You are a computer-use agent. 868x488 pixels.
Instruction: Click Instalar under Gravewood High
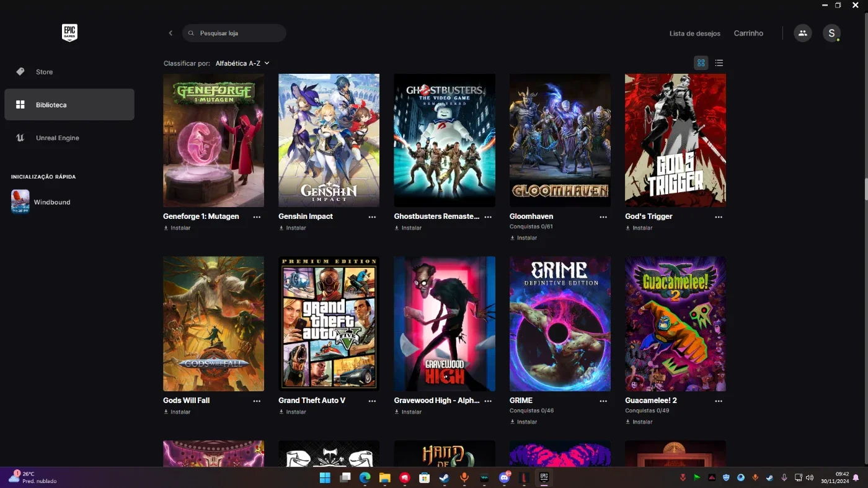coord(408,412)
